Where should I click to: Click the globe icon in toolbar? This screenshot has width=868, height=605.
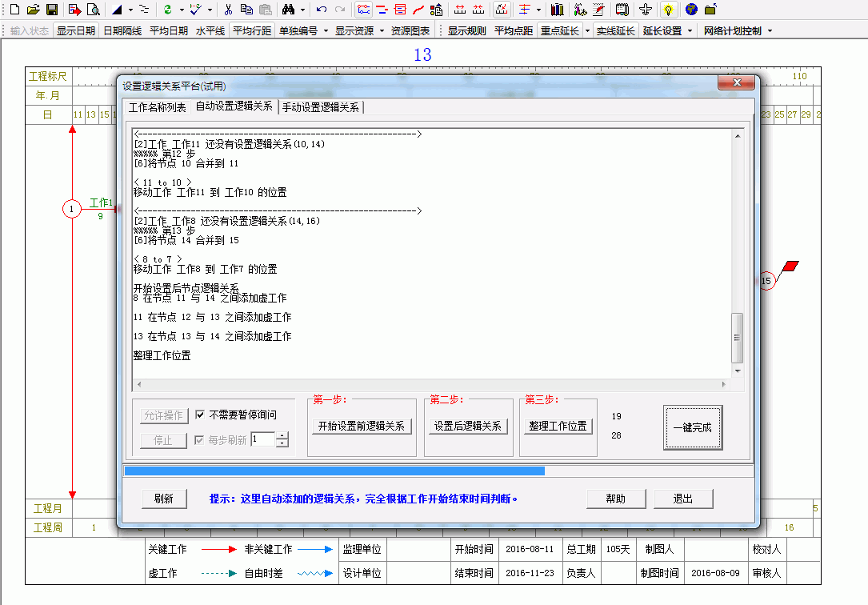point(690,10)
